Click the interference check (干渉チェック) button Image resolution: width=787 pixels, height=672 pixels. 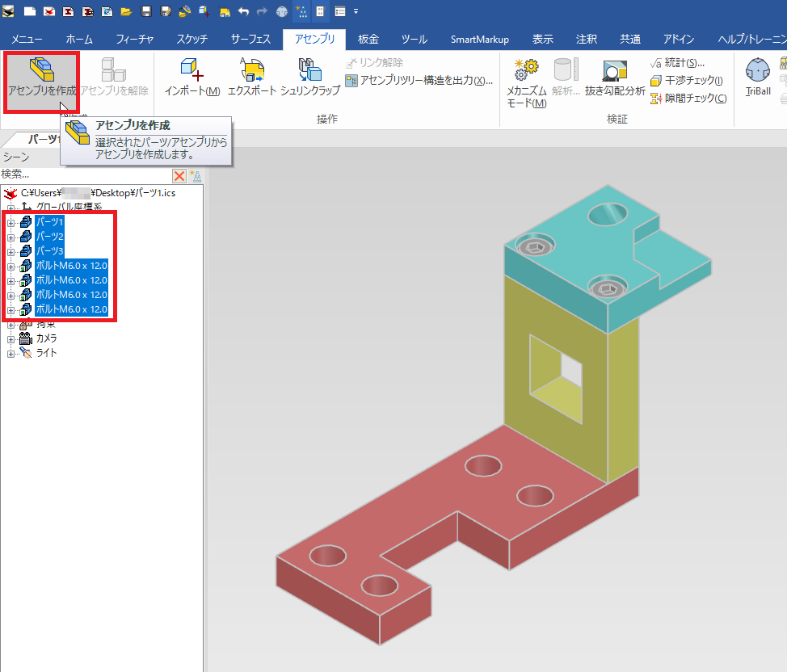coord(686,80)
